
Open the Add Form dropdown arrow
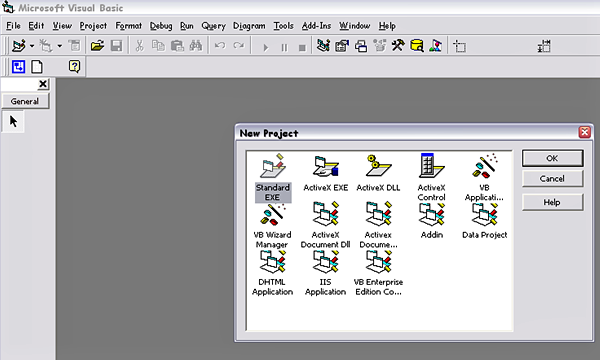[60, 46]
